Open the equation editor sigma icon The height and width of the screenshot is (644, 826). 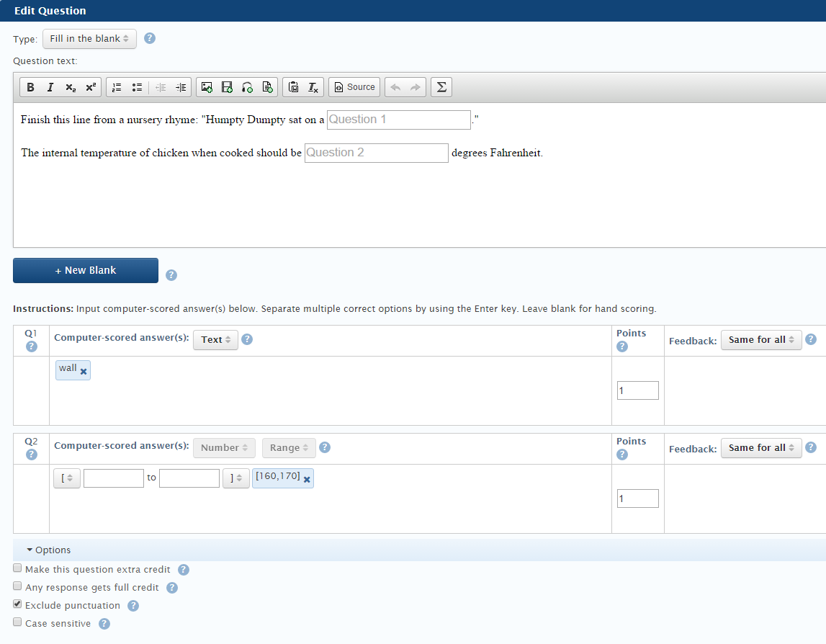441,87
